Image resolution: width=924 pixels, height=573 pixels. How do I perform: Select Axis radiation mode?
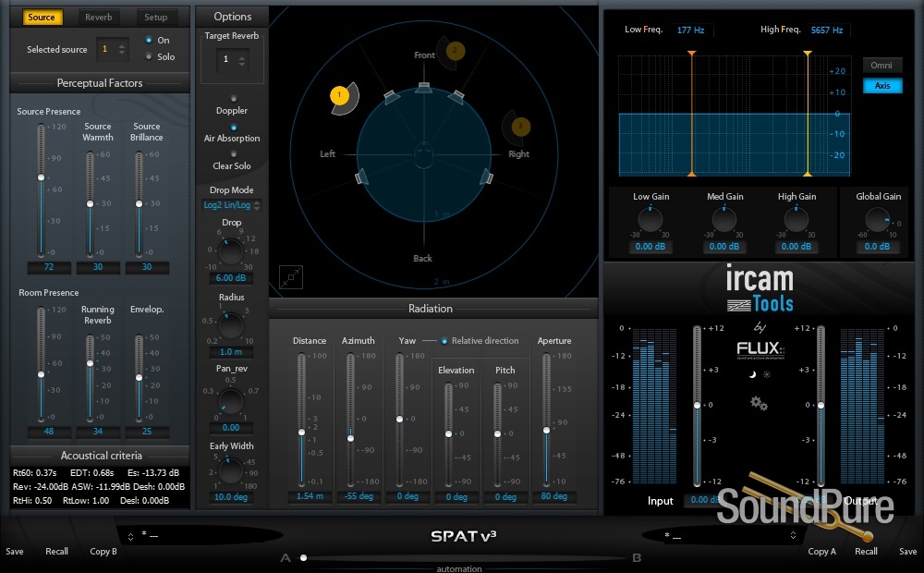click(x=882, y=85)
